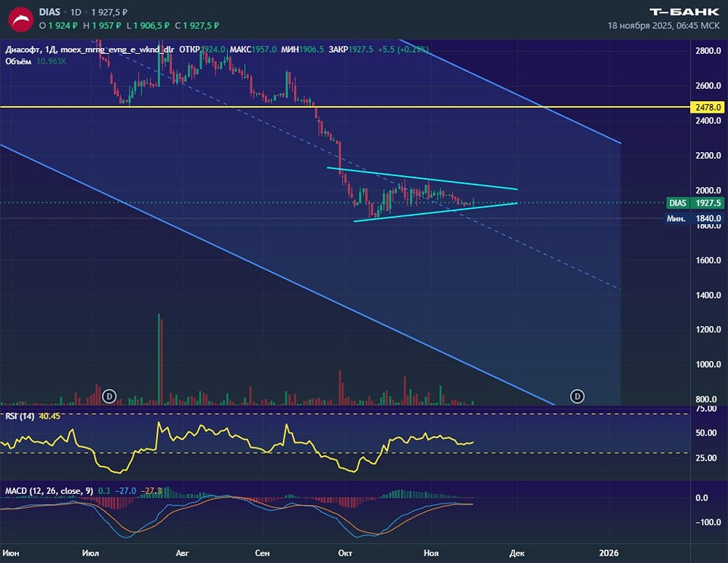Click the 0.0 level on MACD axis
Image resolution: width=728 pixels, height=563 pixels.
click(702, 498)
